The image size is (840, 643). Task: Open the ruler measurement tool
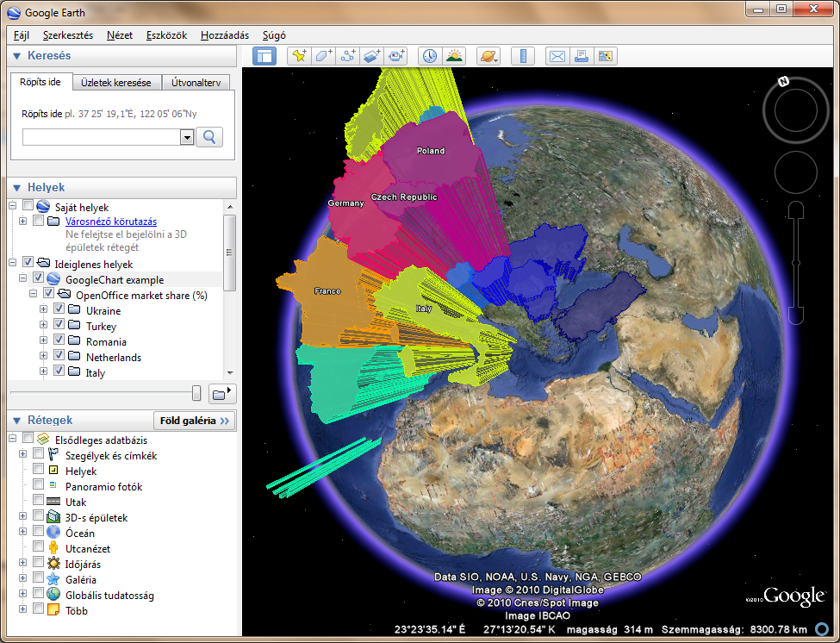523,56
